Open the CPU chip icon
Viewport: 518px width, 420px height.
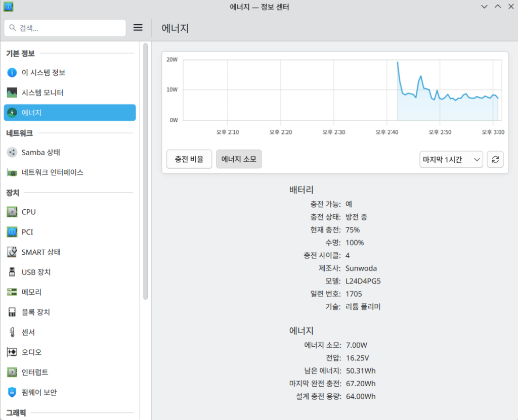pos(12,212)
